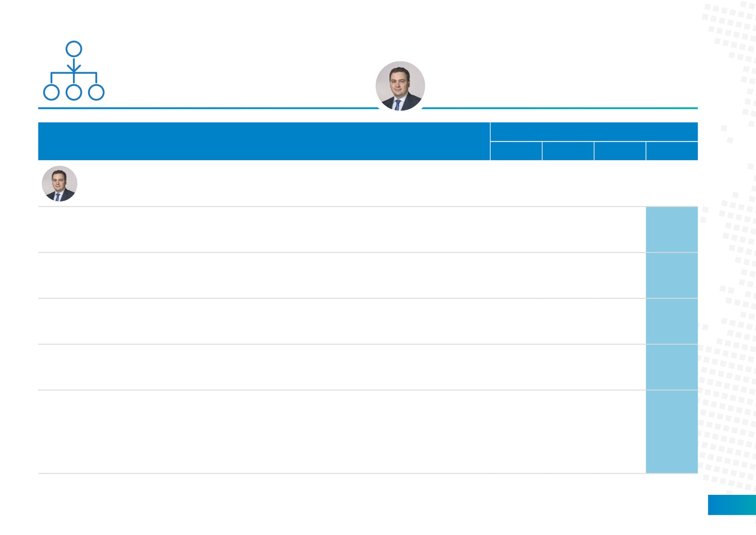The height and width of the screenshot is (535, 756).
Task: Click the top circle of the hierarchy icon
Action: pyautogui.click(x=74, y=49)
